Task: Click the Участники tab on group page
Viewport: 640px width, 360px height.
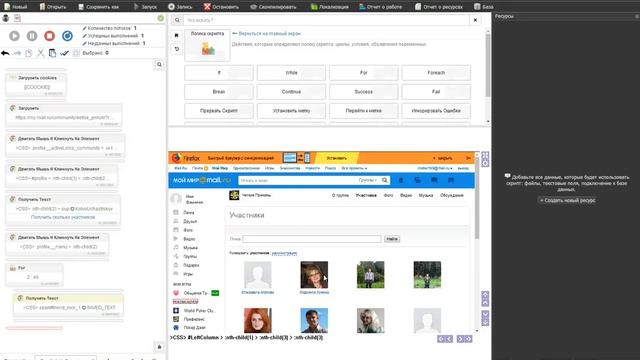Action: pos(366,196)
